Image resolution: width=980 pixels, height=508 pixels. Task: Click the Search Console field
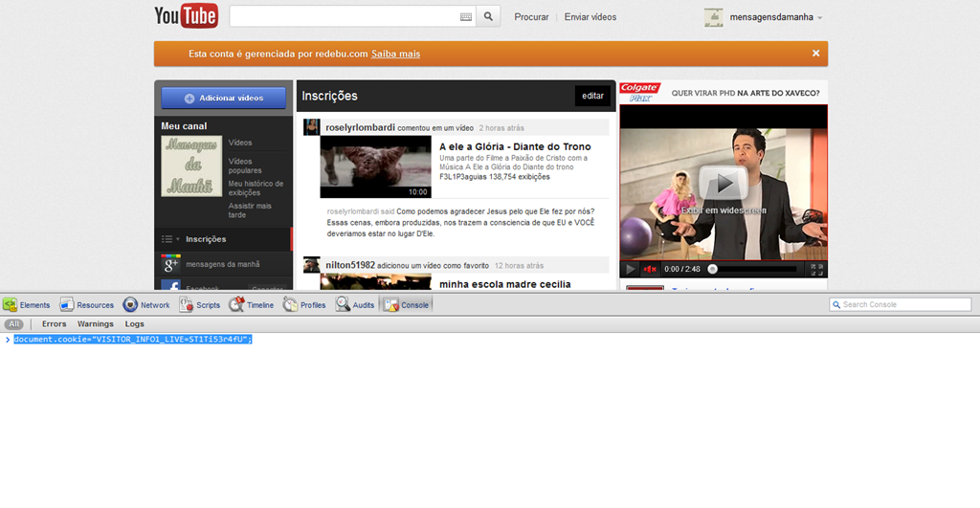point(900,304)
